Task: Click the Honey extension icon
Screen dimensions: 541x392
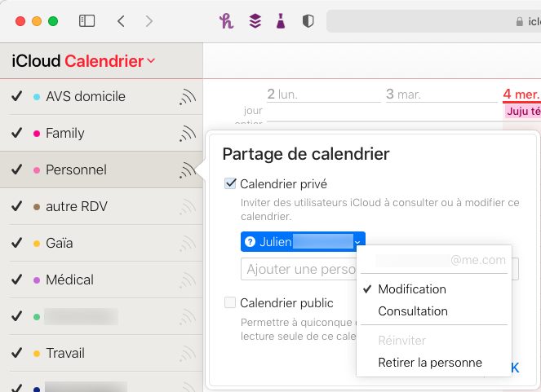Action: 228,21
